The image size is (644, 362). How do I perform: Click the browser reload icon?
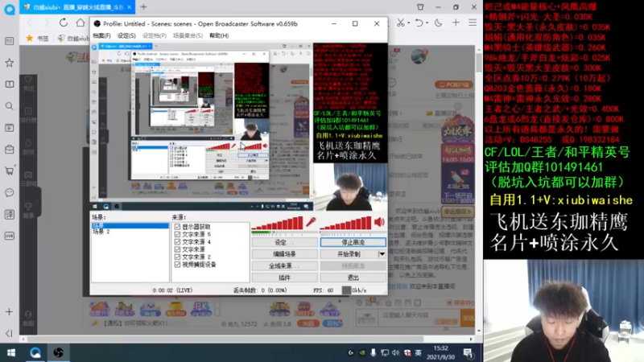(x=64, y=23)
